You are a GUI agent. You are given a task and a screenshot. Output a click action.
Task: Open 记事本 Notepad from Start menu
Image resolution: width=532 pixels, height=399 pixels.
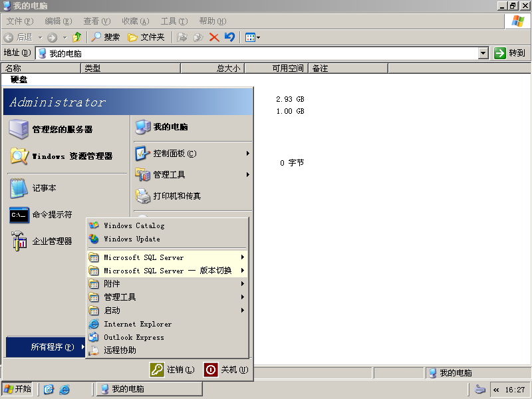pos(33,188)
